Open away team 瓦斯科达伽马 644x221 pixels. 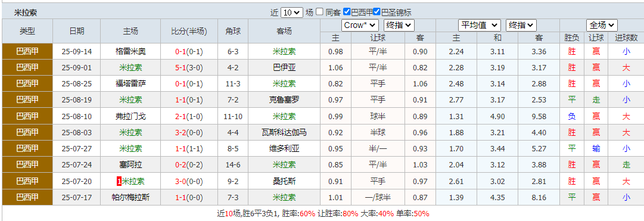coord(284,132)
